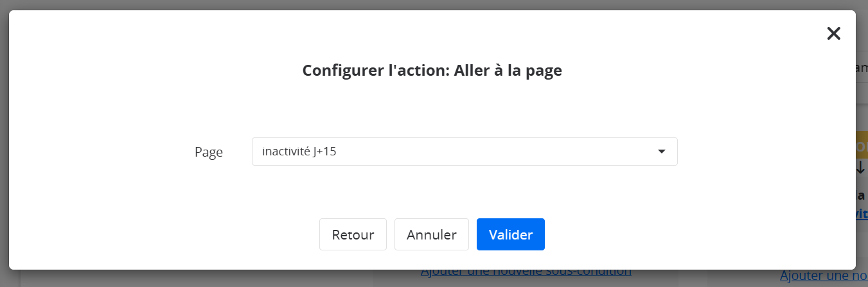Click the dropdown arrow in the Page field
Screen dimensions: 868x287
pos(661,152)
